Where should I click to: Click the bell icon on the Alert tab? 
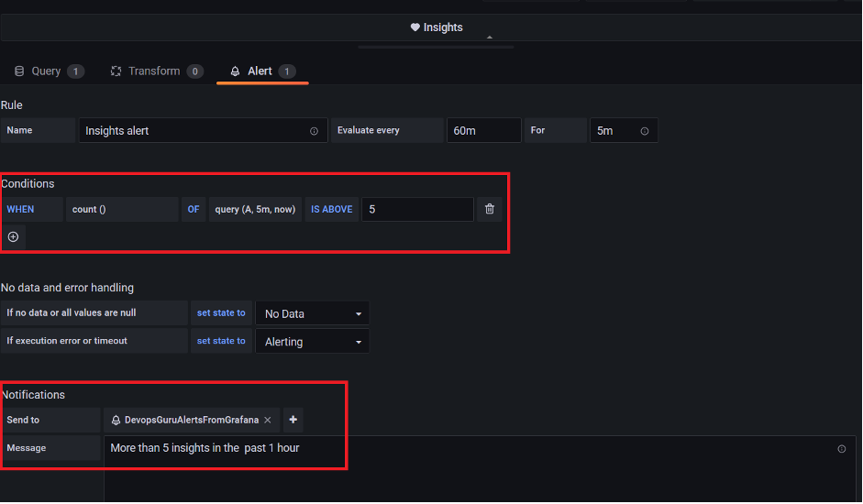pos(235,71)
